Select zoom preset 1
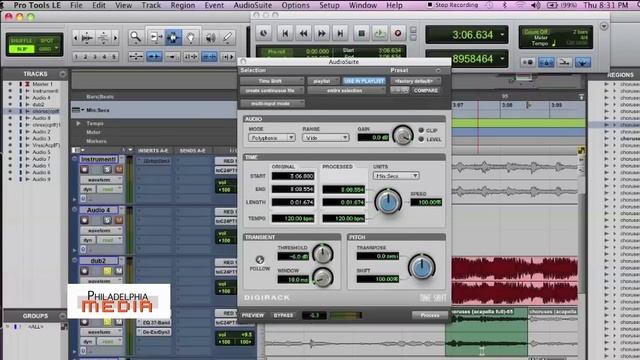This screenshot has height=360, width=640. (x=76, y=57)
